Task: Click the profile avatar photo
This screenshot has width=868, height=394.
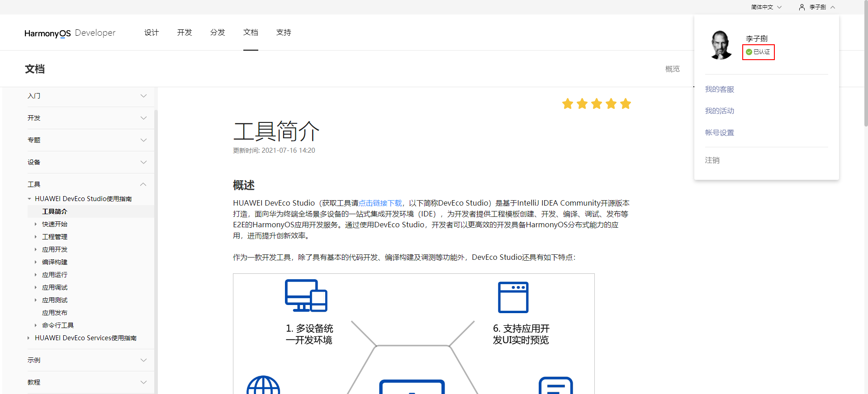Action: tap(721, 45)
